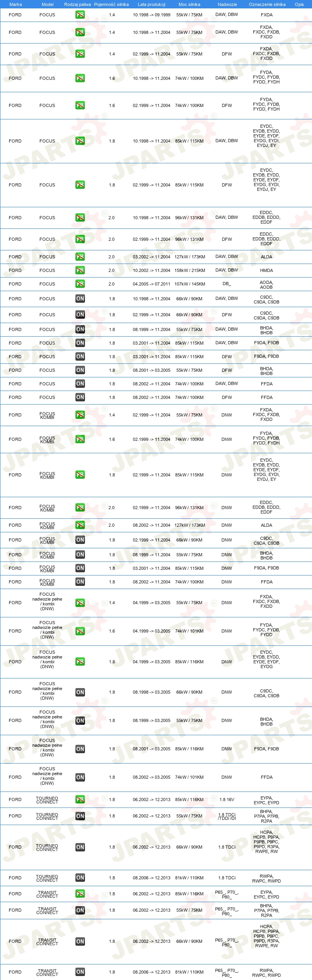Click the Marka column header

16,4
